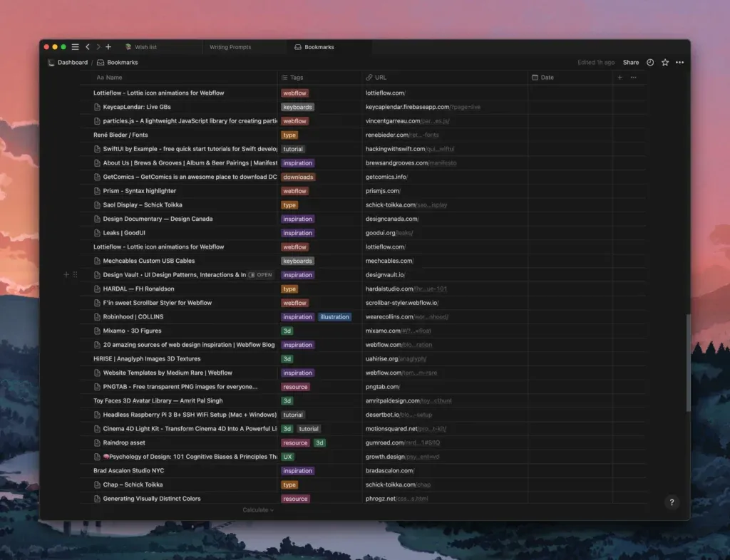This screenshot has width=730, height=560.
Task: Go back with the left arrow
Action: tap(88, 47)
